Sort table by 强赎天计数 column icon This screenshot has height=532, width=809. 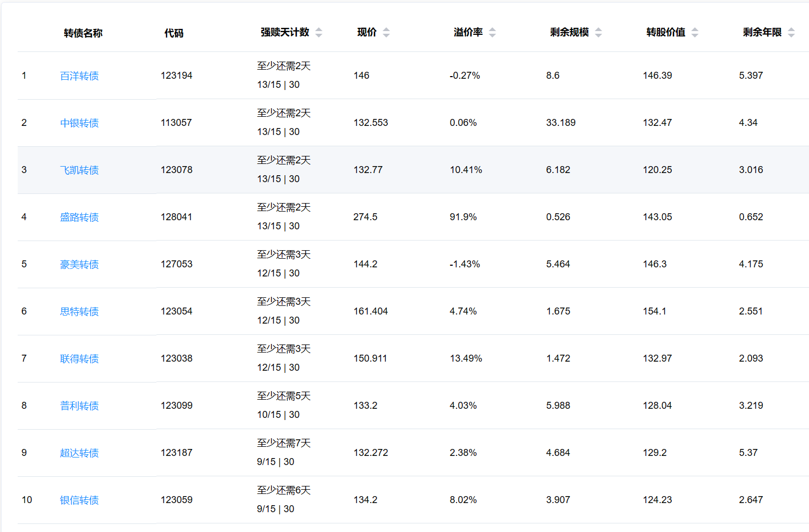pos(319,33)
